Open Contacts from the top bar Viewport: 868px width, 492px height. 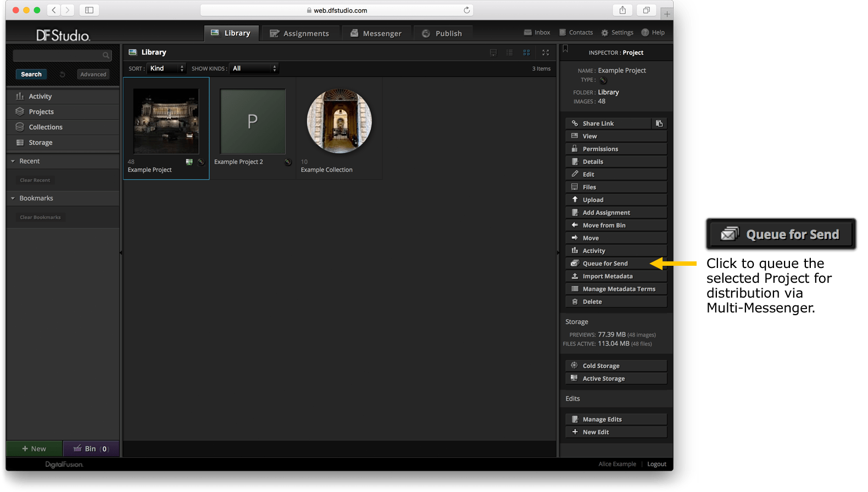pos(576,32)
